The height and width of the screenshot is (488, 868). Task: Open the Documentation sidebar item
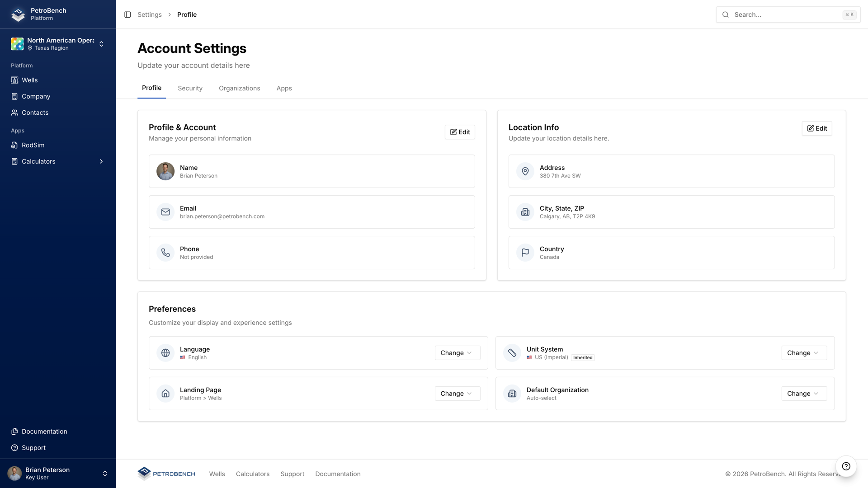[44, 432]
